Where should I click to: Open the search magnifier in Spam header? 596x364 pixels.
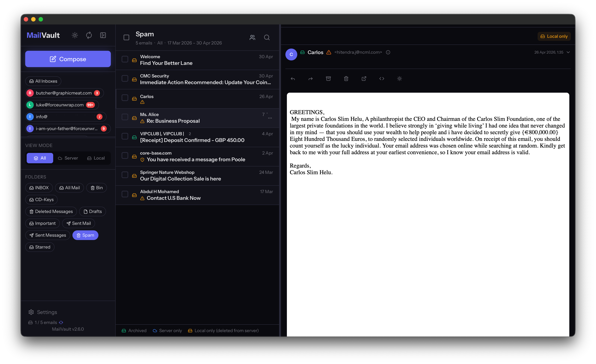click(x=267, y=37)
